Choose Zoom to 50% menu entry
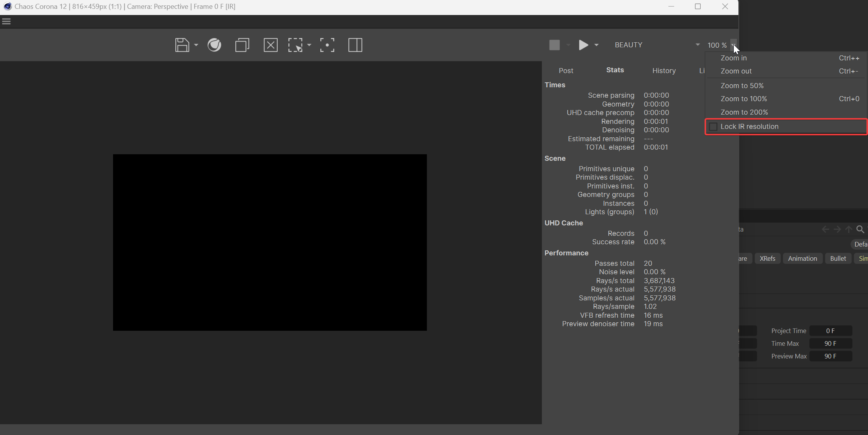The width and height of the screenshot is (868, 435). [742, 86]
